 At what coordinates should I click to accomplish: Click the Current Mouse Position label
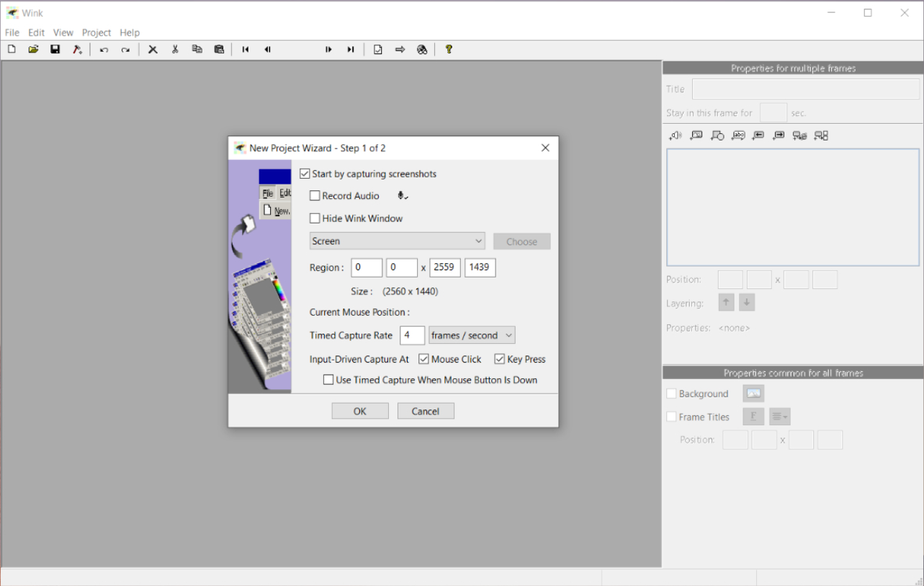pyautogui.click(x=359, y=312)
